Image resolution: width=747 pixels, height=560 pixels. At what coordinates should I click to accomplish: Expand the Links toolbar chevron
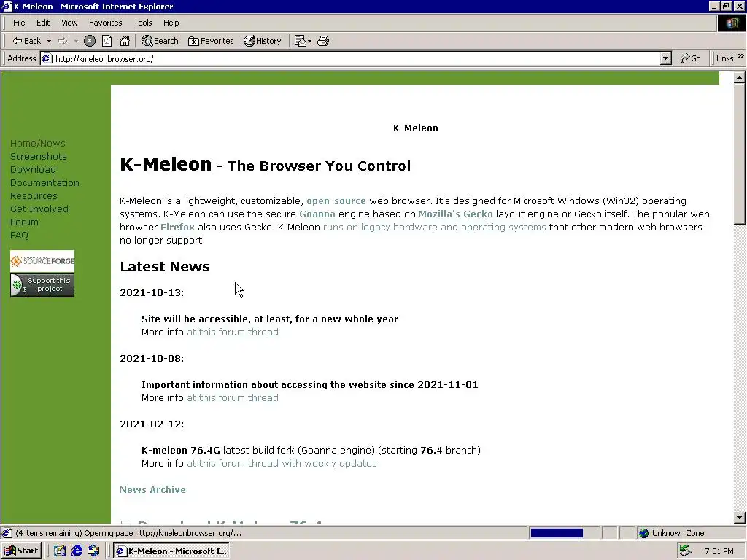tap(741, 57)
